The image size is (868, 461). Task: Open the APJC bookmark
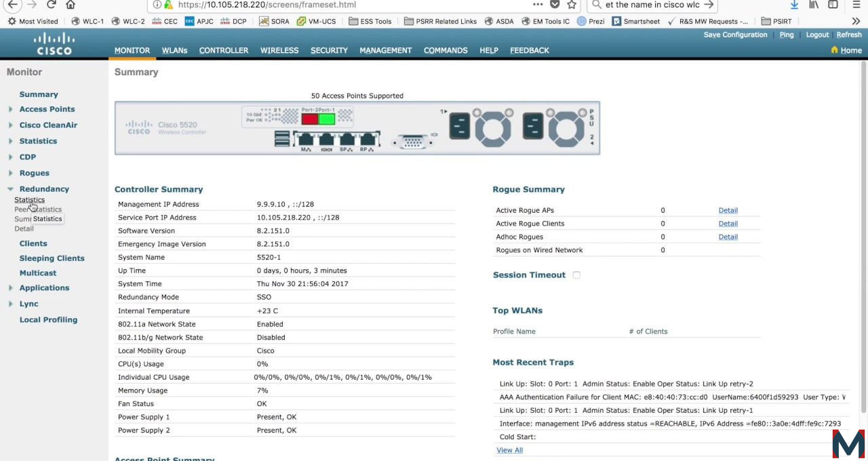199,21
